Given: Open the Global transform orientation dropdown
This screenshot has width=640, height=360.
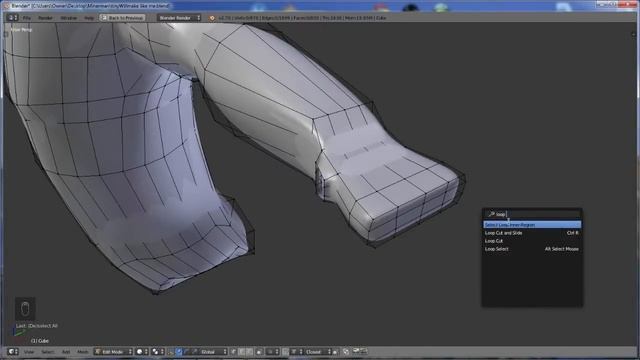Looking at the screenshot, I should (213, 351).
